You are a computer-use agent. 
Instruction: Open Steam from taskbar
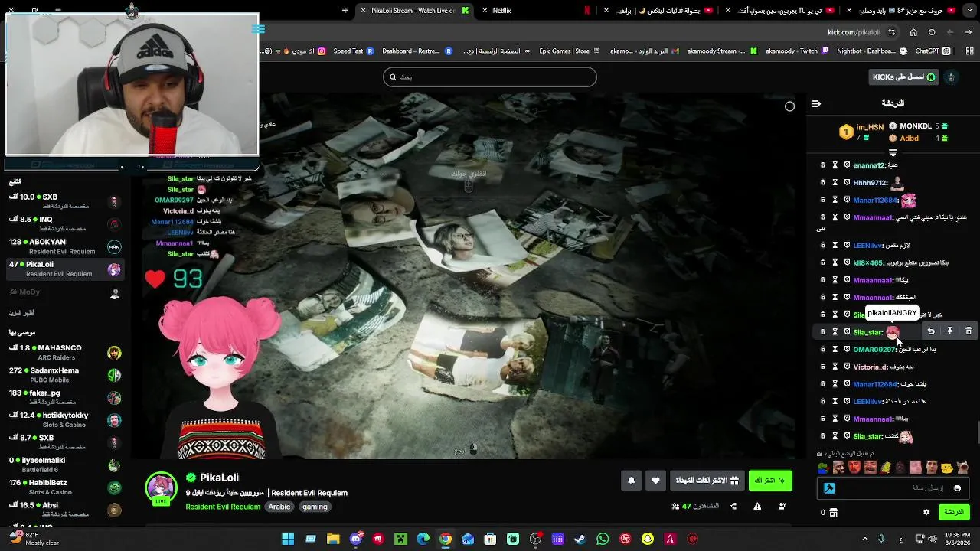(580, 539)
